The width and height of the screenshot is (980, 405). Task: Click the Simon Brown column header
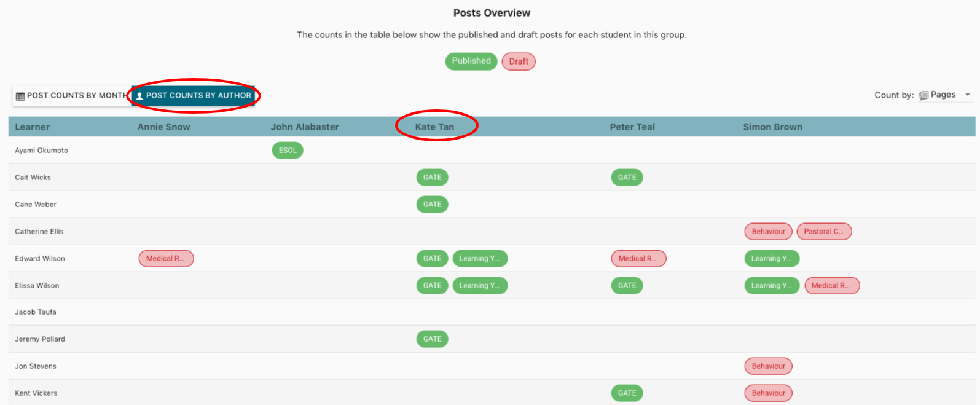click(x=772, y=127)
